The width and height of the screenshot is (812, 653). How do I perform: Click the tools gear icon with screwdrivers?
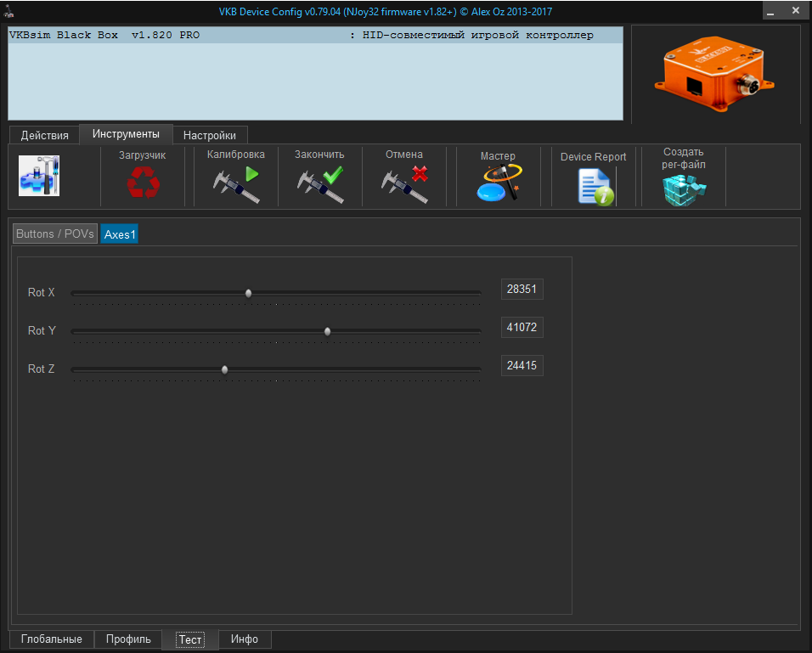coord(39,176)
